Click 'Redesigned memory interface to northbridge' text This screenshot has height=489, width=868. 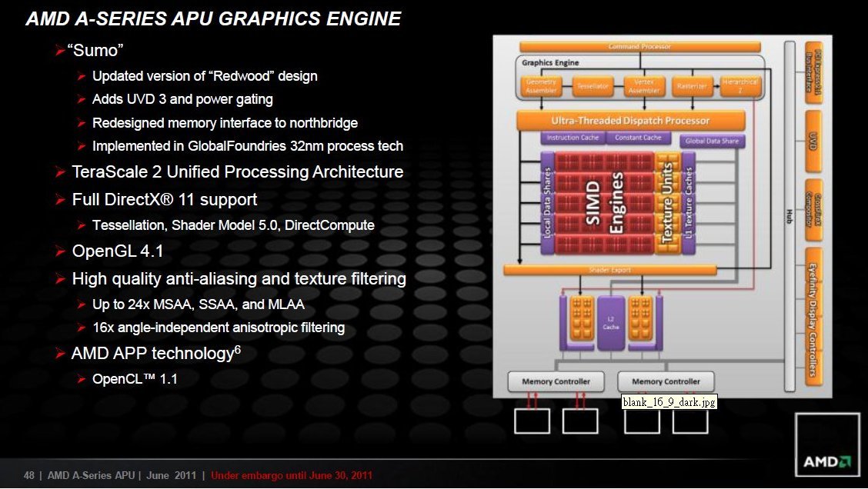pyautogui.click(x=225, y=123)
